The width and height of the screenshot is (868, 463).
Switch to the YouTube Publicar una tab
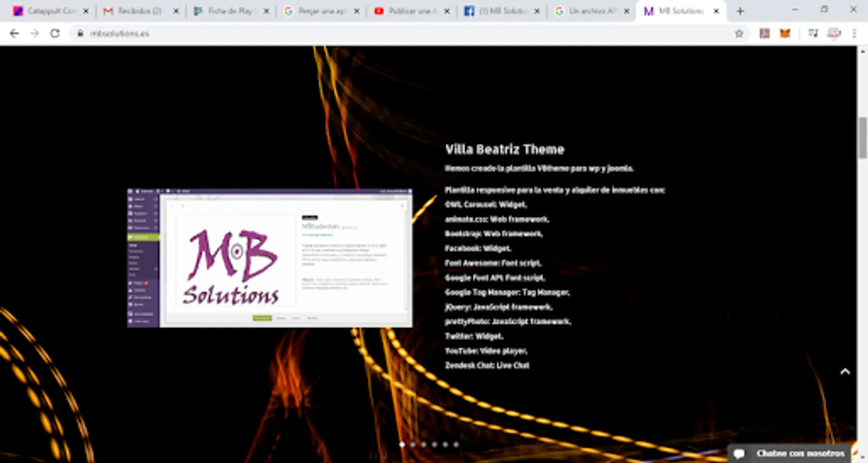click(x=411, y=11)
